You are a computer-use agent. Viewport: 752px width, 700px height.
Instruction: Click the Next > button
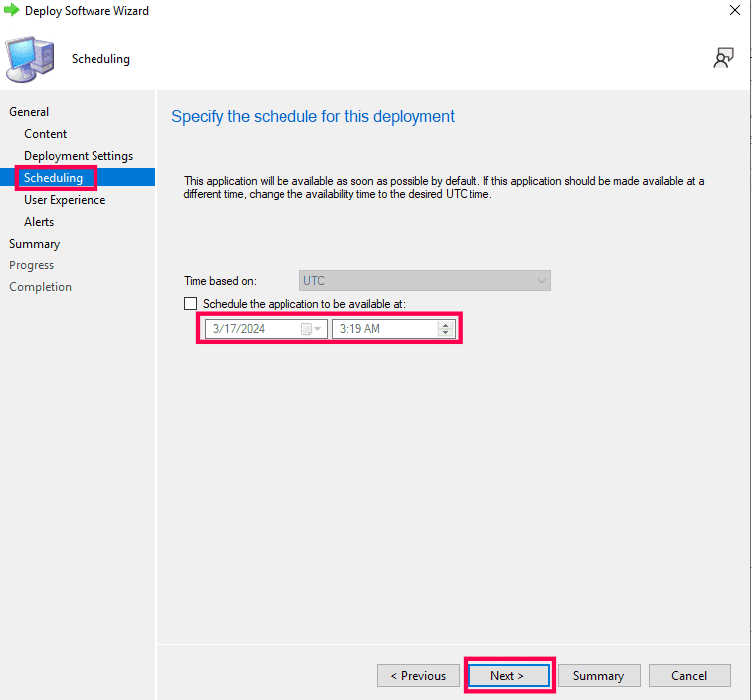[509, 675]
